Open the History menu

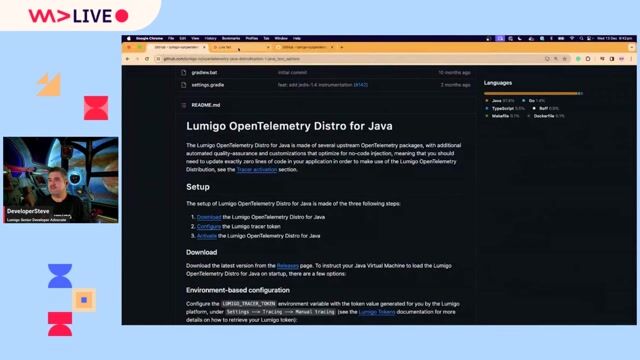click(x=211, y=38)
